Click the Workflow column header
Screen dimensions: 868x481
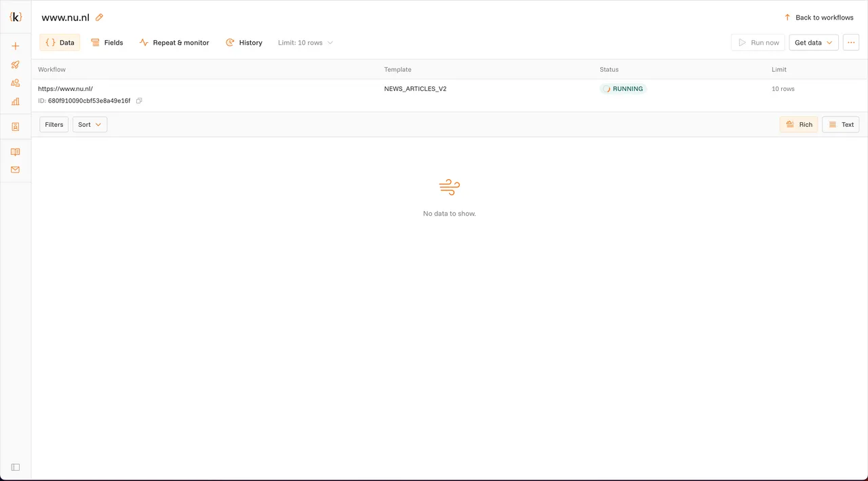(x=52, y=69)
